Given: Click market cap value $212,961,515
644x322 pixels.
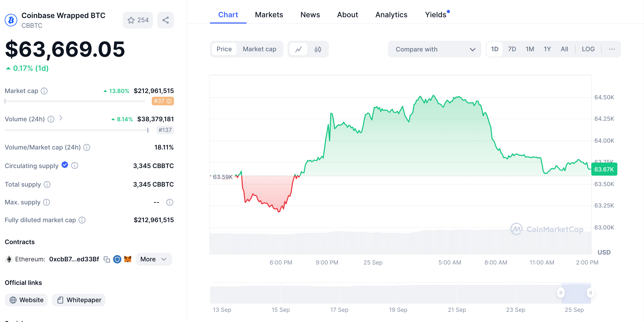Looking at the screenshot, I should tap(154, 91).
